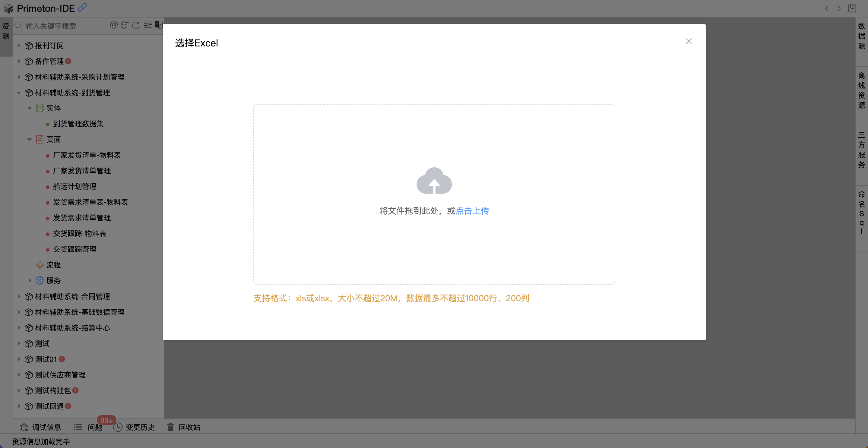The width and height of the screenshot is (868, 448).
Task: Open the 数据源 side tab
Action: point(861,36)
